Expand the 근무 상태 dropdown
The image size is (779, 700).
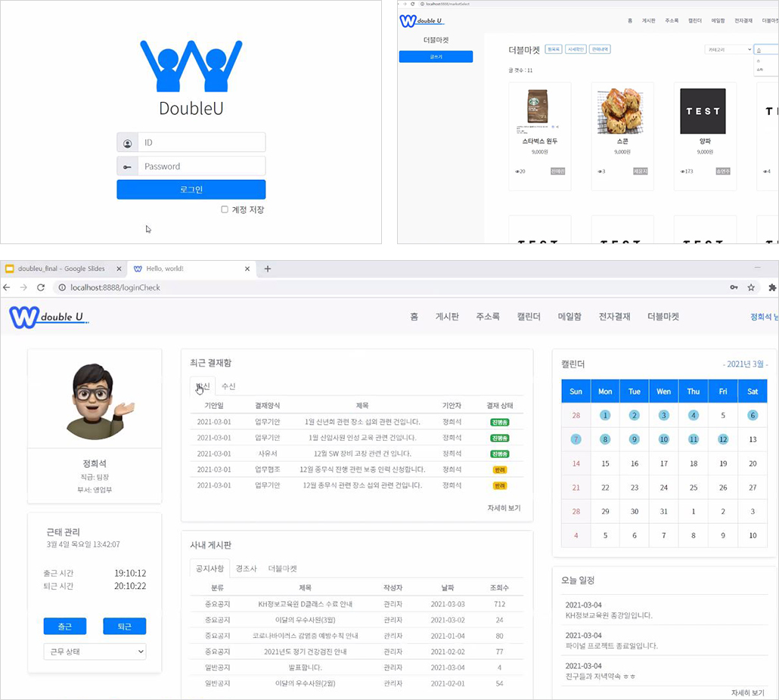pyautogui.click(x=95, y=652)
